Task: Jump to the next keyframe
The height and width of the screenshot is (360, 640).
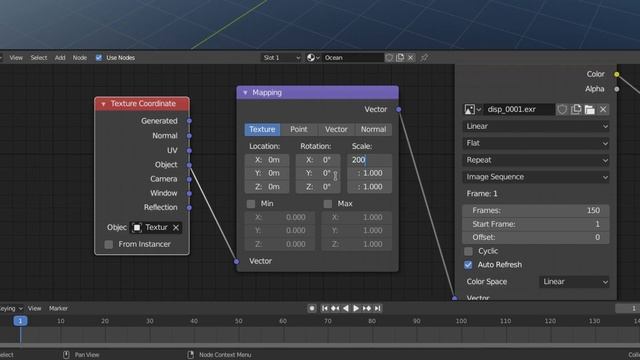Action: coord(367,308)
